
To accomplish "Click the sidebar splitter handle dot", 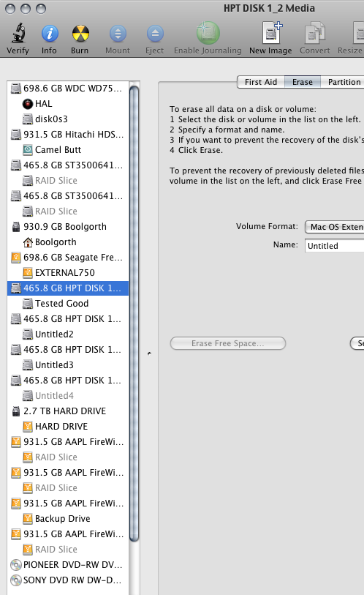I will (x=149, y=353).
